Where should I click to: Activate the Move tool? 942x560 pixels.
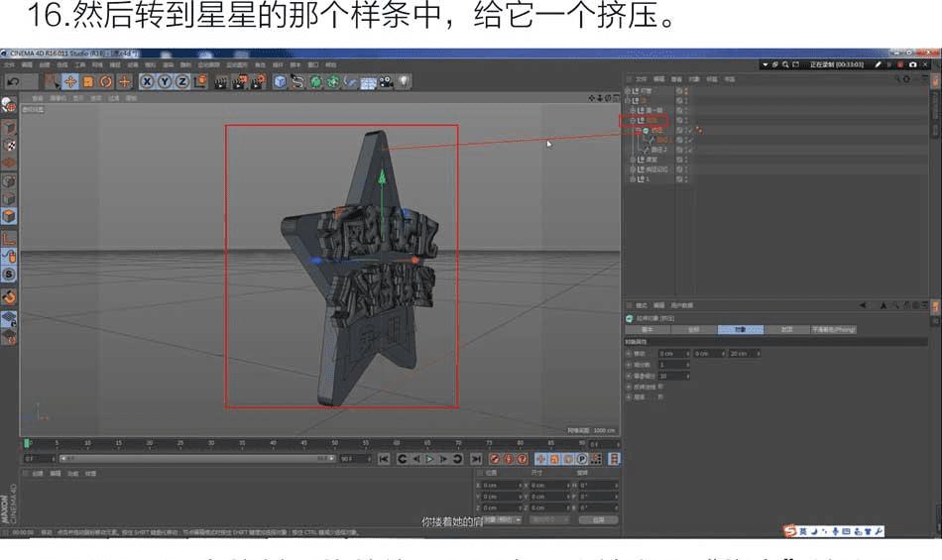coord(70,81)
